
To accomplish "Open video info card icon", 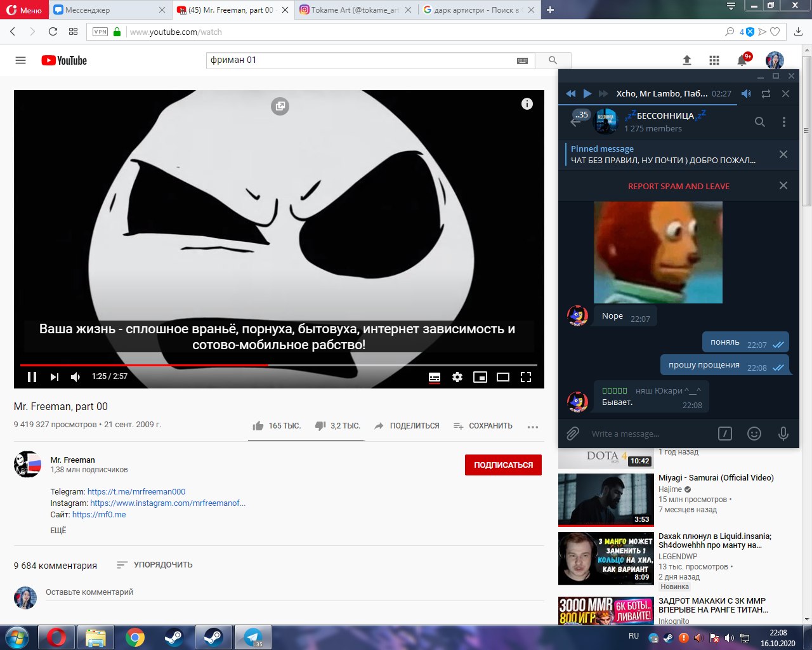I will point(527,104).
